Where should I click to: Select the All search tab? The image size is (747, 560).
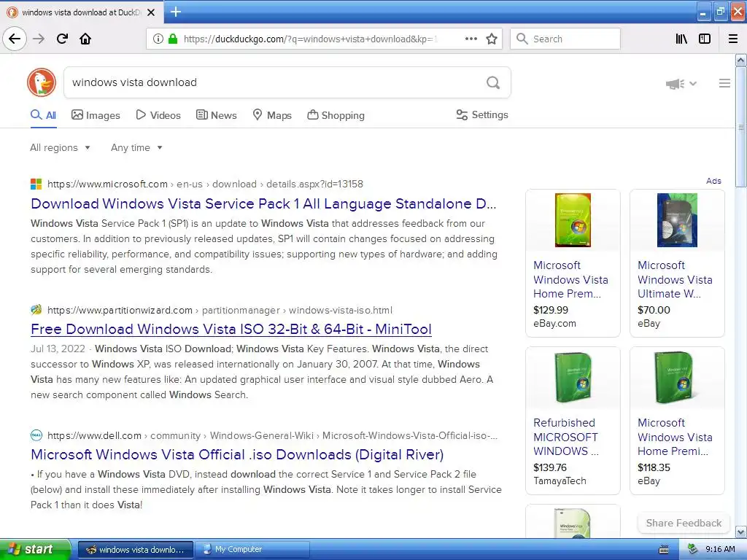point(43,115)
